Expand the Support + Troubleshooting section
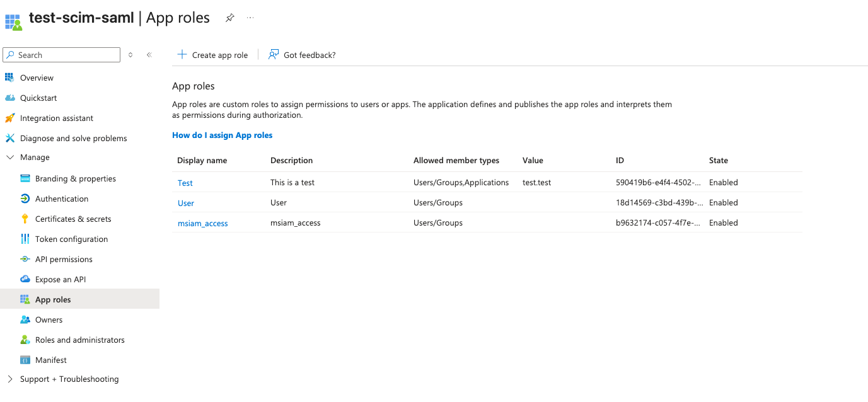The height and width of the screenshot is (402, 868). tap(9, 379)
